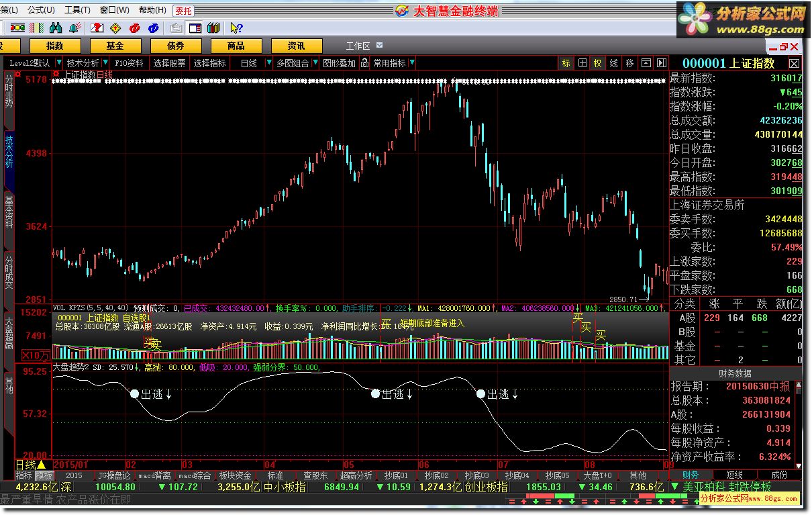Click the alarm bell alert icon
This screenshot has height=515, width=812.
pos(74,28)
